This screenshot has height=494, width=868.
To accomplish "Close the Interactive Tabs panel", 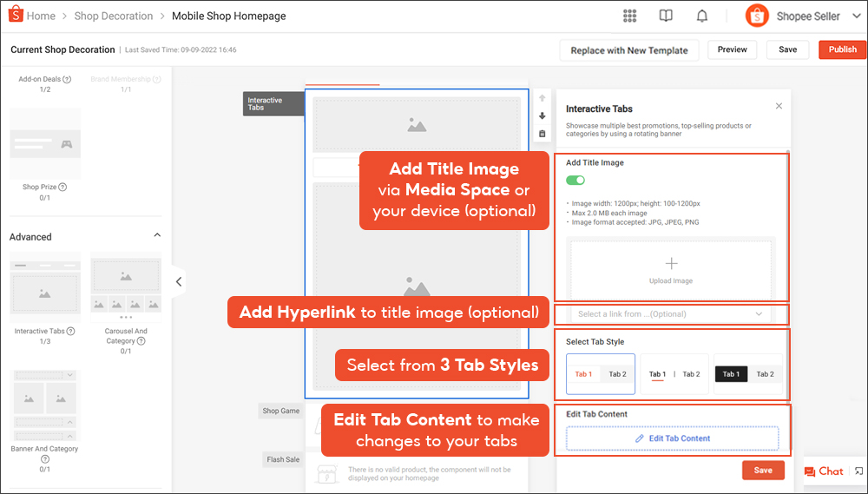I will click(779, 106).
